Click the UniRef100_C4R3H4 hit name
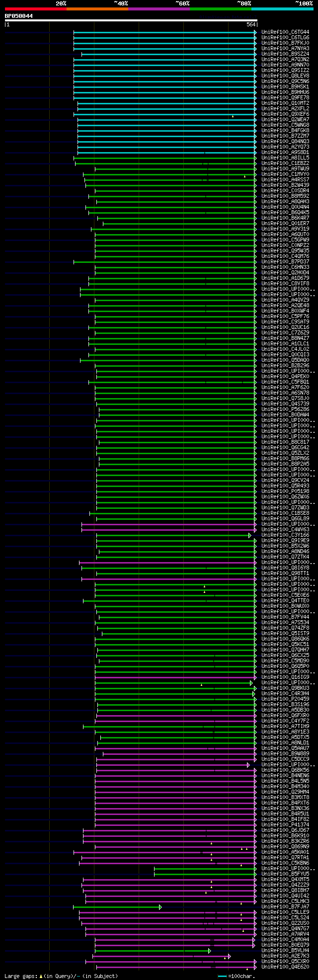 coord(285,694)
